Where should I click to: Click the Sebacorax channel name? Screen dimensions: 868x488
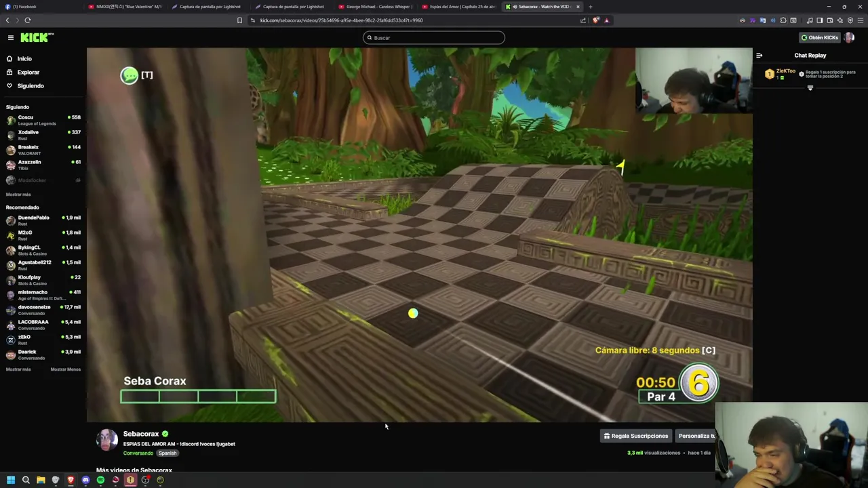coord(141,434)
